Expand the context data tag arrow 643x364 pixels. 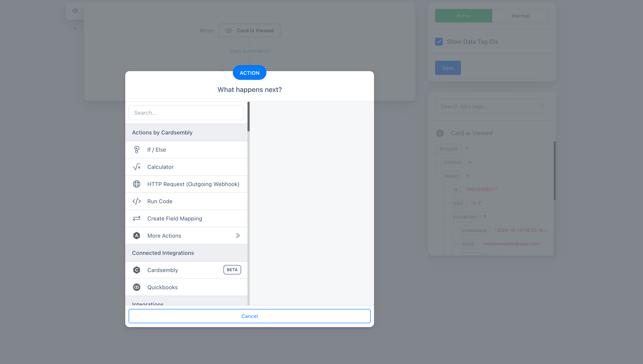(x=470, y=162)
